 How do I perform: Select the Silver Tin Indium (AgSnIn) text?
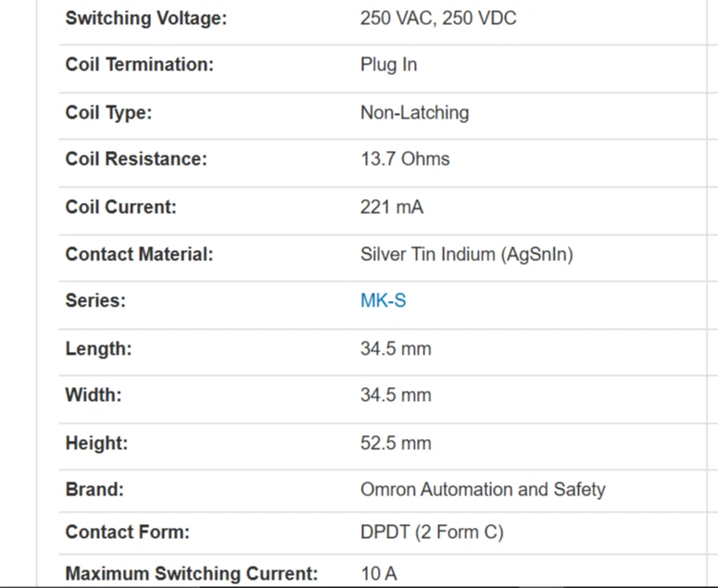pyautogui.click(x=466, y=254)
